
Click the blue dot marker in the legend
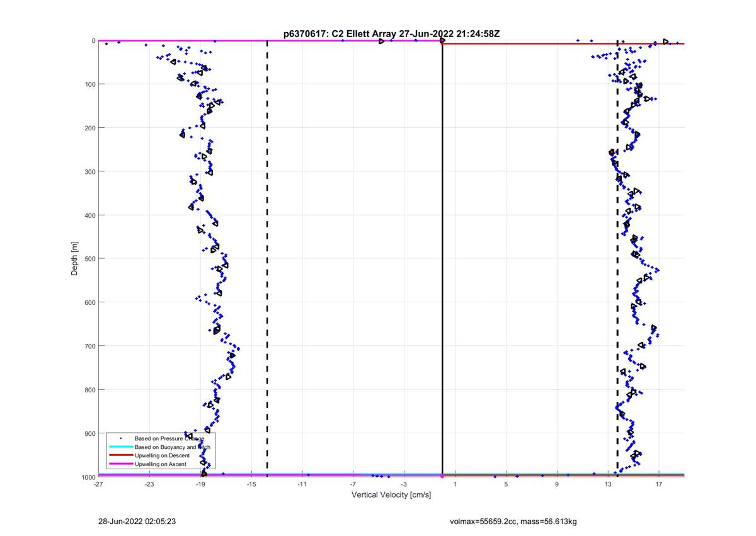(x=120, y=438)
